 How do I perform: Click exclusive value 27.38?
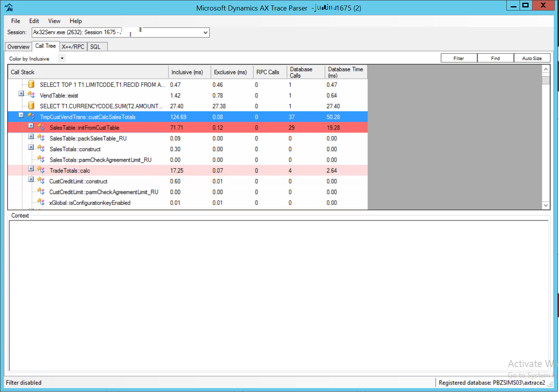click(x=219, y=106)
